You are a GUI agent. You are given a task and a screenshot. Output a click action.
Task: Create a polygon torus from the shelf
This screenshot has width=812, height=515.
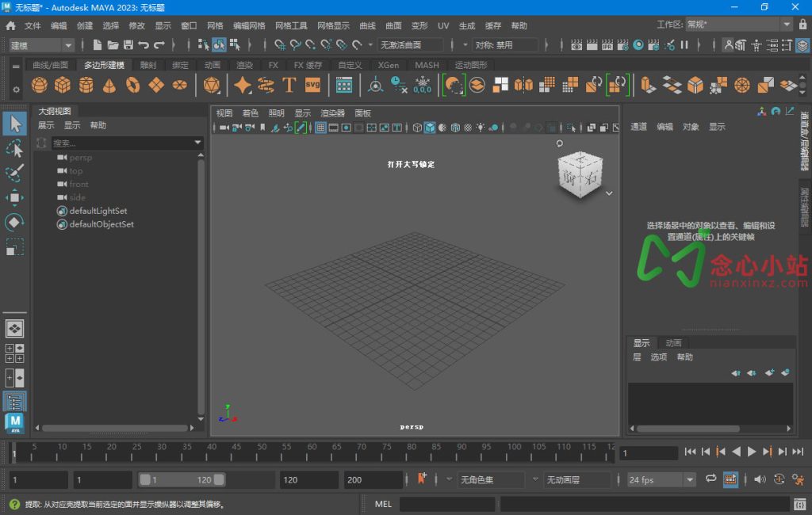(132, 85)
